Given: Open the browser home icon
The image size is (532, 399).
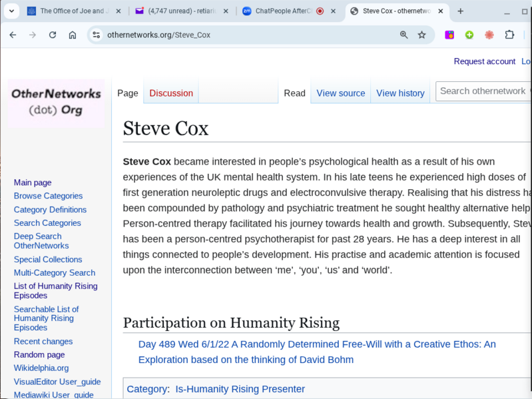Looking at the screenshot, I should click(x=73, y=35).
